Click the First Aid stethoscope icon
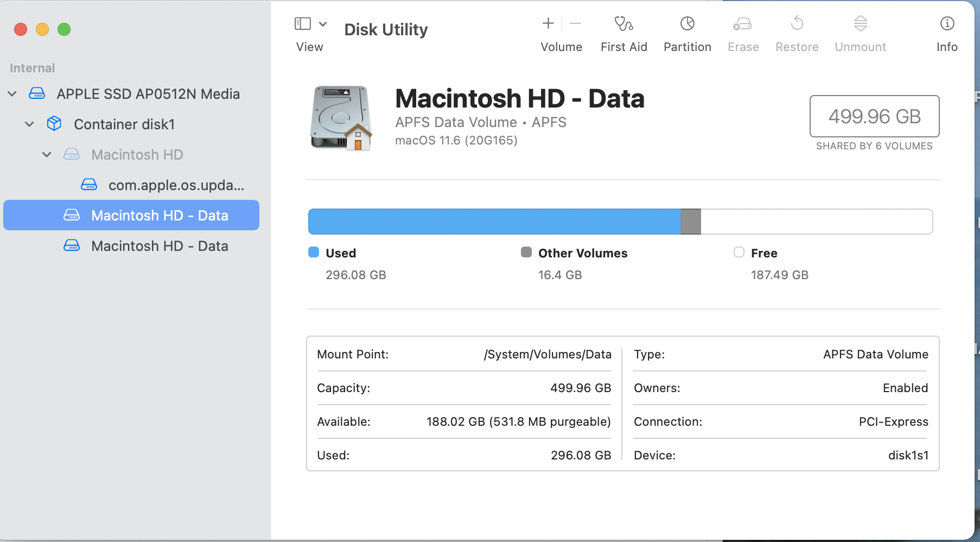The image size is (980, 542). click(x=623, y=24)
